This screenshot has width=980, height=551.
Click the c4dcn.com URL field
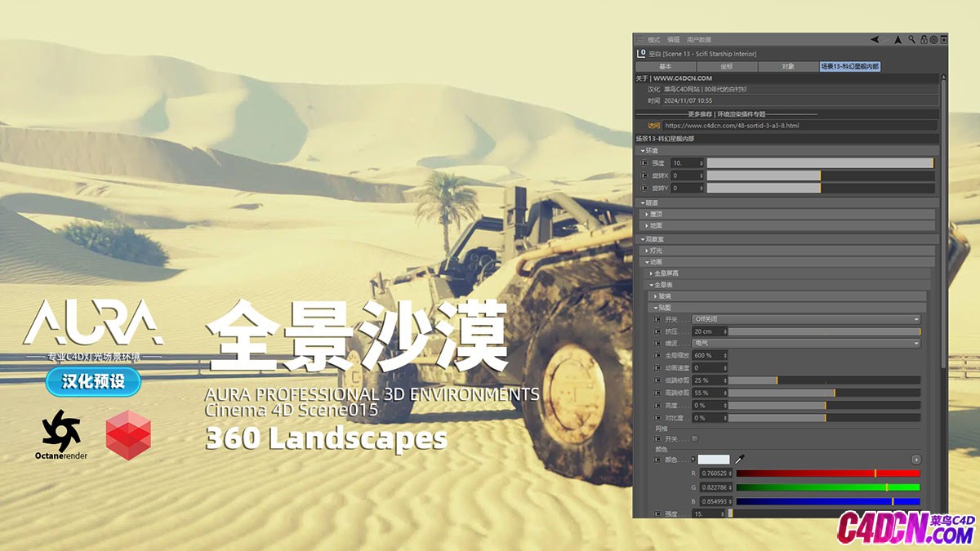coord(800,126)
